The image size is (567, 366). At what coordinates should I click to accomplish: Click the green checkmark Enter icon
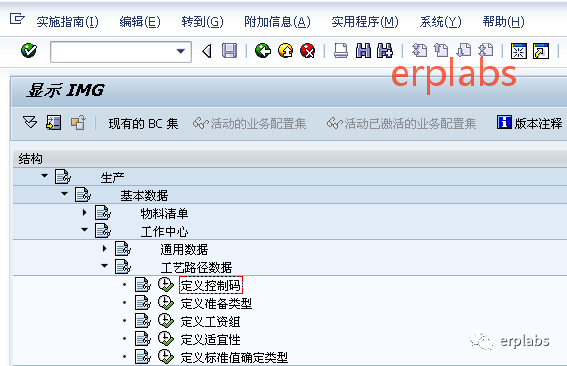tap(29, 51)
